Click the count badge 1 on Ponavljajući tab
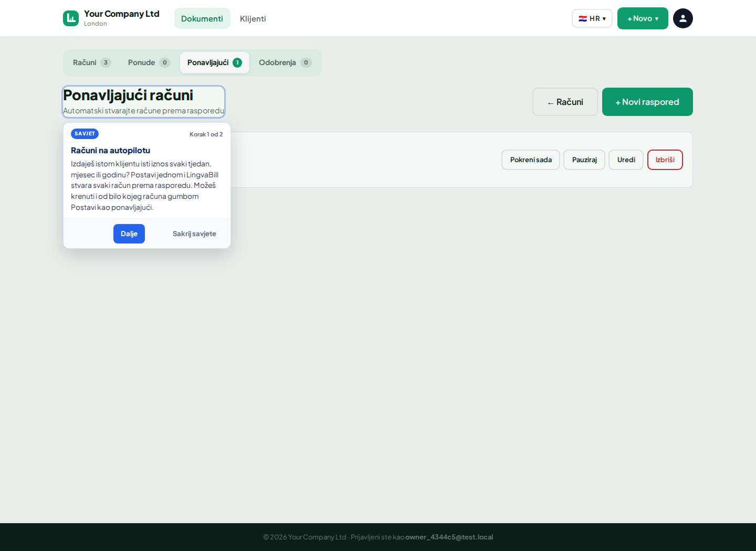 coord(237,62)
